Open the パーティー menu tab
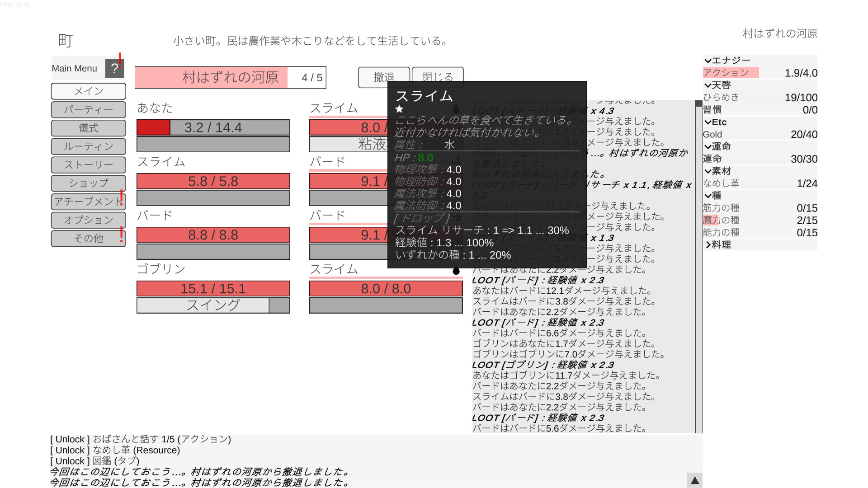Image resolution: width=868 pixels, height=488 pixels. pyautogui.click(x=89, y=110)
